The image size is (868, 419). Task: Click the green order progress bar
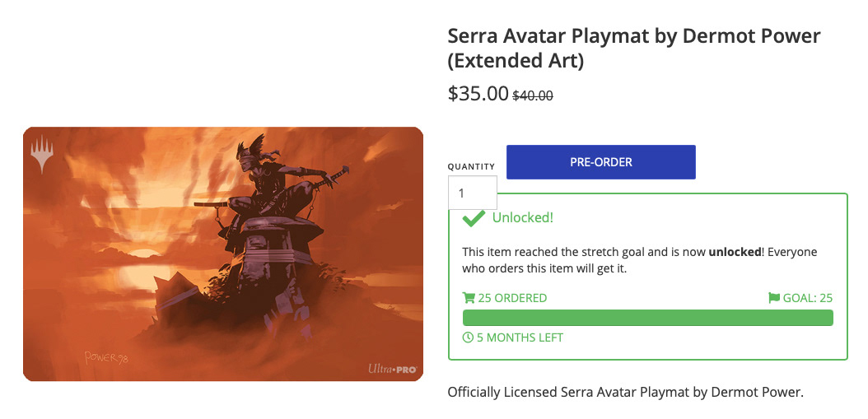pyautogui.click(x=647, y=318)
